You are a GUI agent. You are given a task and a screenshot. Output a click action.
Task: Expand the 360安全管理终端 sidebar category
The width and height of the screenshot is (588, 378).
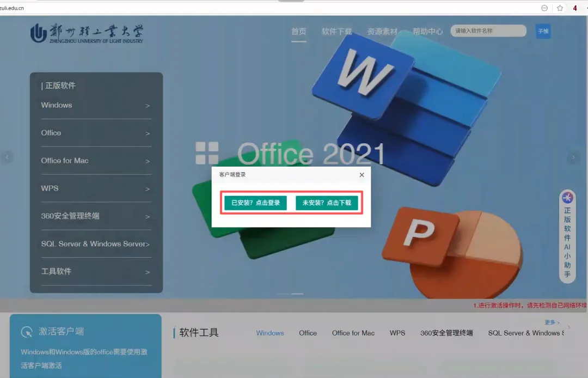[96, 216]
